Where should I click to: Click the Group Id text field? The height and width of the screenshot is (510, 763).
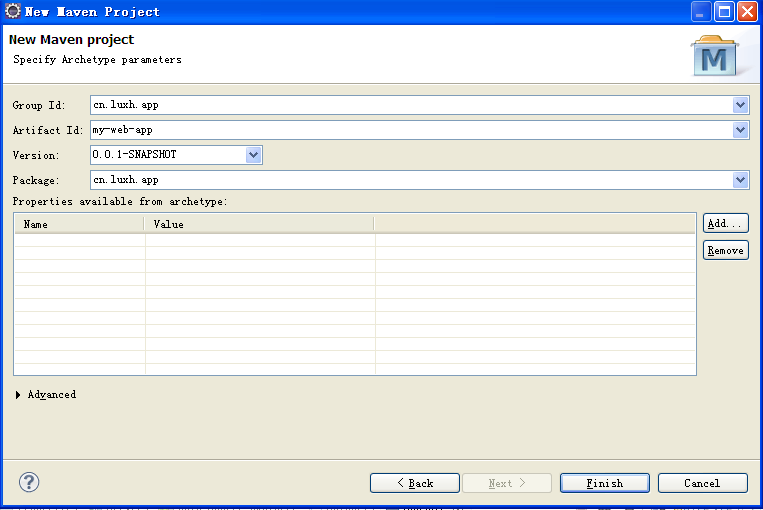(x=412, y=105)
